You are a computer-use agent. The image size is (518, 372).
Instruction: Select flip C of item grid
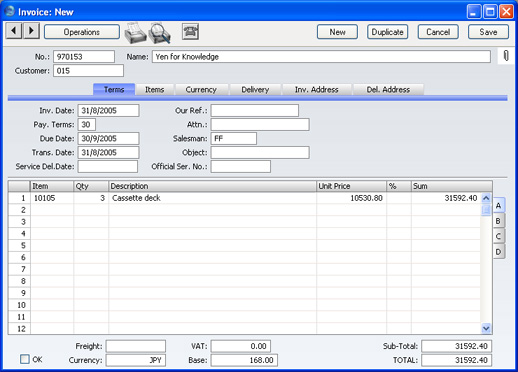(x=498, y=236)
